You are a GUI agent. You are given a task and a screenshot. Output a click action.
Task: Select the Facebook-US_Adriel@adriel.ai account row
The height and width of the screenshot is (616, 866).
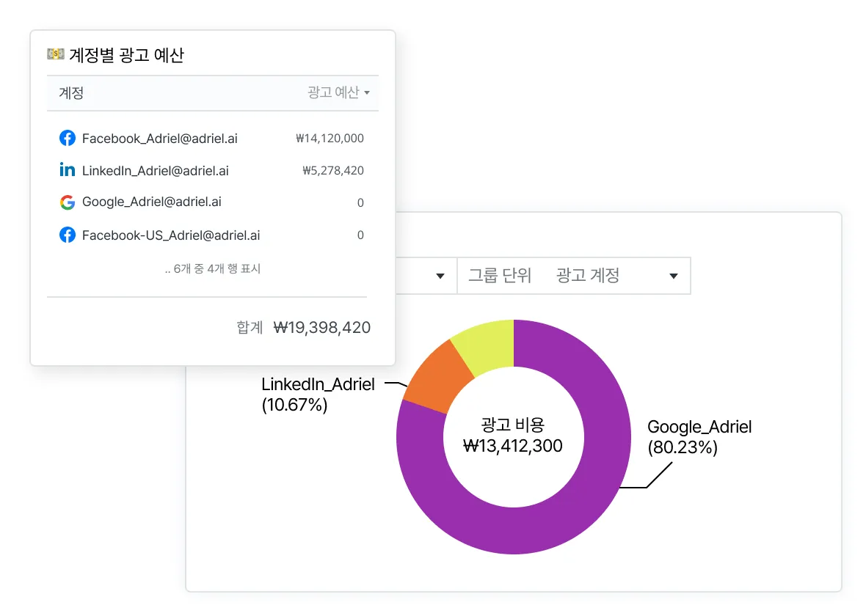coord(212,235)
